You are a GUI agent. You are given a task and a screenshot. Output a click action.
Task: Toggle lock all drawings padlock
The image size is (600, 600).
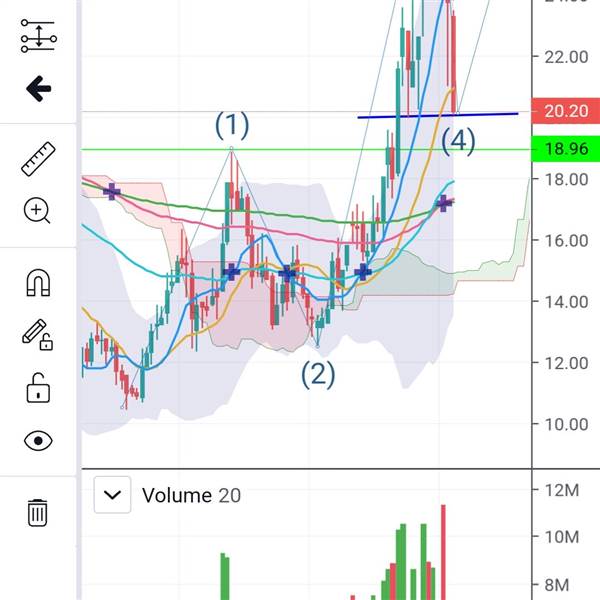coord(38,388)
